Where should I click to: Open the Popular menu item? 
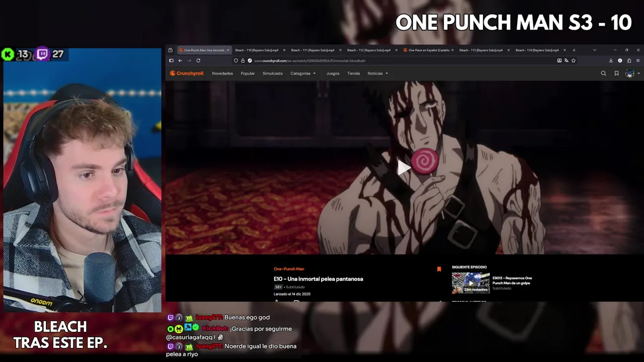tap(248, 73)
